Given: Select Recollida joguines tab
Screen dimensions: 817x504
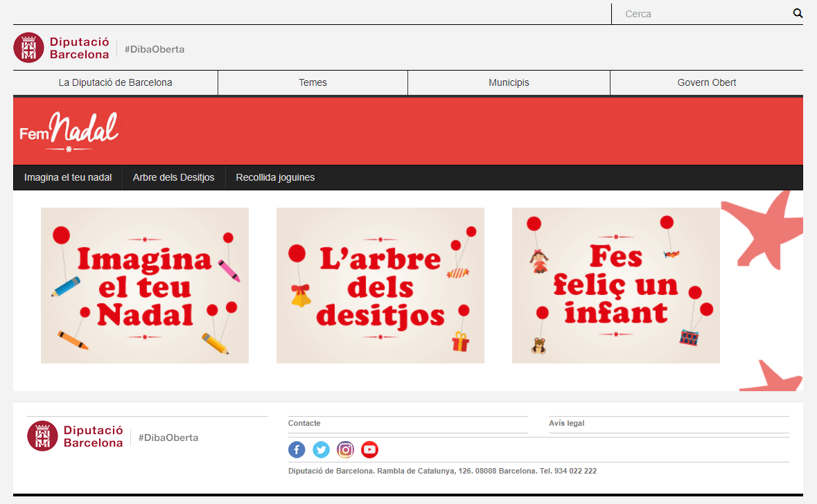Looking at the screenshot, I should point(275,177).
